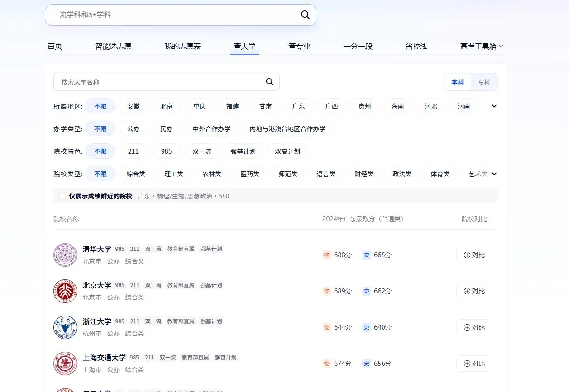The height and width of the screenshot is (392, 569).
Task: Go to the 查专业 tab
Action: [x=299, y=46]
